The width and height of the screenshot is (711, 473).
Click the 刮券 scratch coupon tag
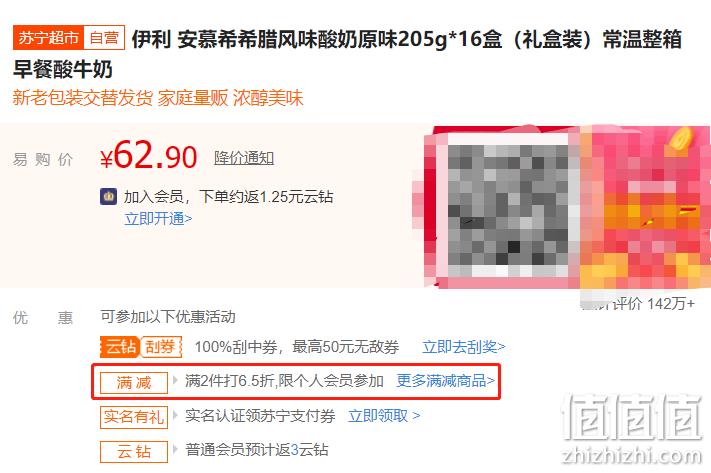[161, 347]
